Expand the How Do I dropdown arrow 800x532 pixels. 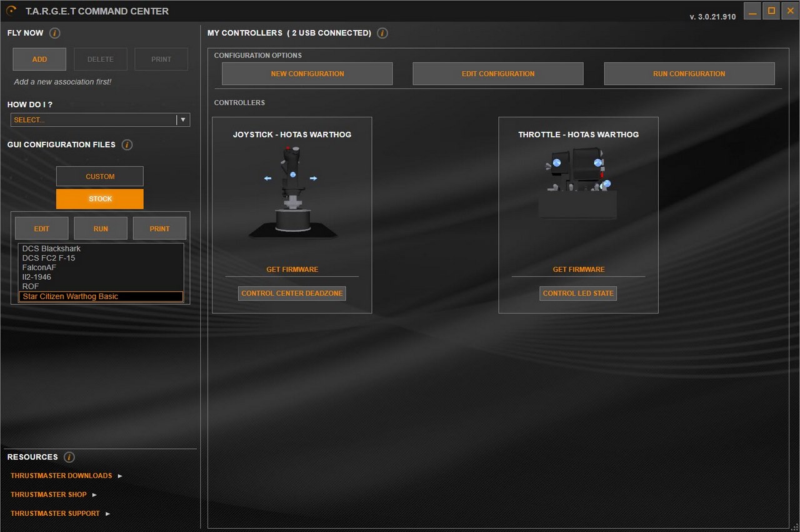coord(183,120)
